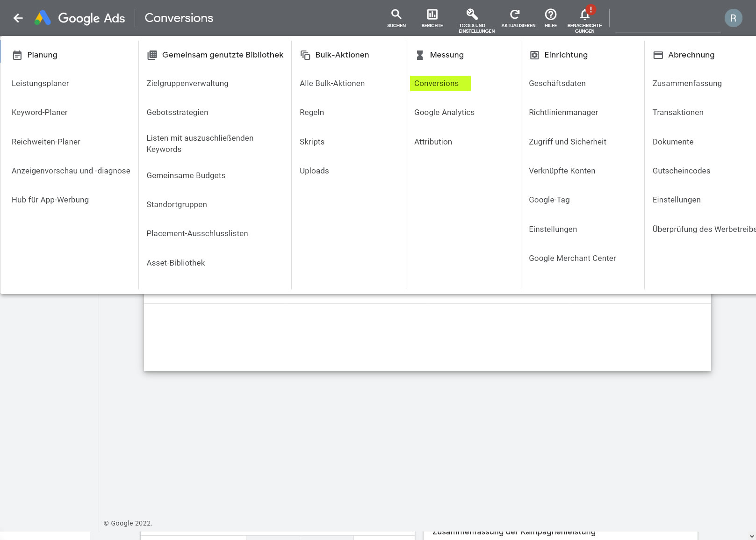Open Transaktionen under Abrechnung

677,112
